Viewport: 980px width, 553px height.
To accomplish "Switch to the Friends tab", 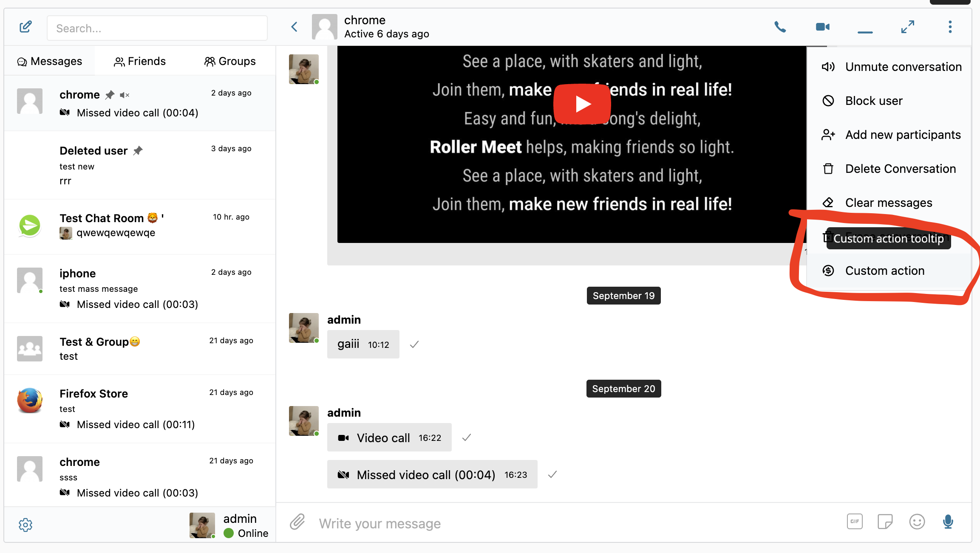I will pos(140,61).
